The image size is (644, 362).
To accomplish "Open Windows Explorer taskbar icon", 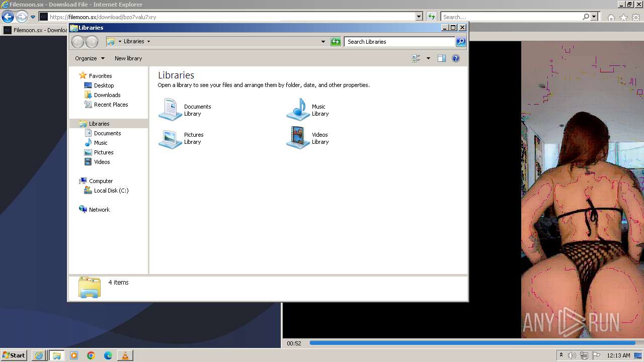I will (x=56, y=355).
